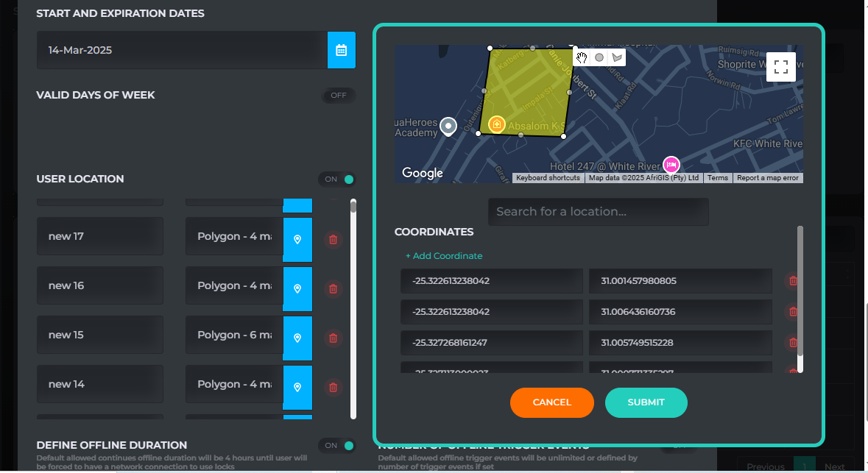Click the Polygon - 6 field for new 15

point(234,335)
